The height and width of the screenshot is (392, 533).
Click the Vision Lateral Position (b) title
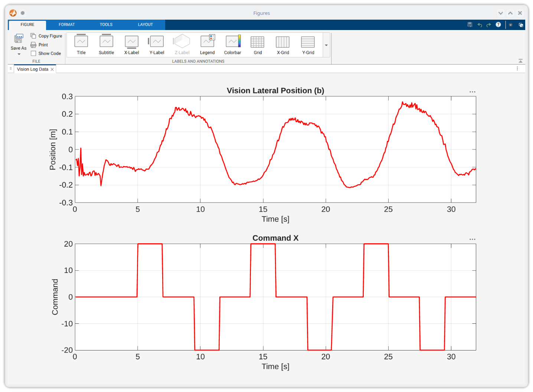point(275,90)
